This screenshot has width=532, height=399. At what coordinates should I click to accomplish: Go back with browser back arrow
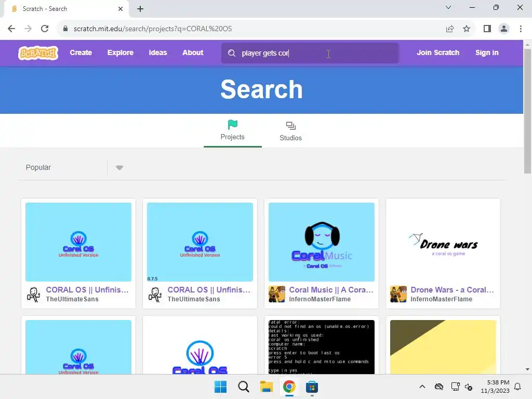pos(11,29)
